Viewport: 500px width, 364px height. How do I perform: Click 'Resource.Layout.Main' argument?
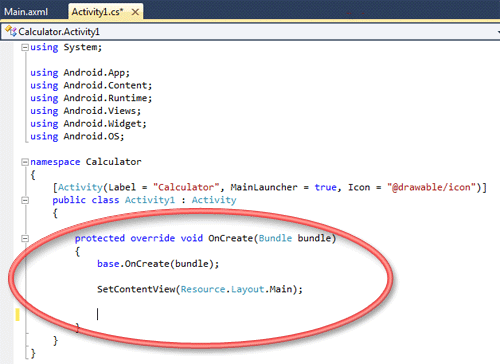click(x=236, y=289)
